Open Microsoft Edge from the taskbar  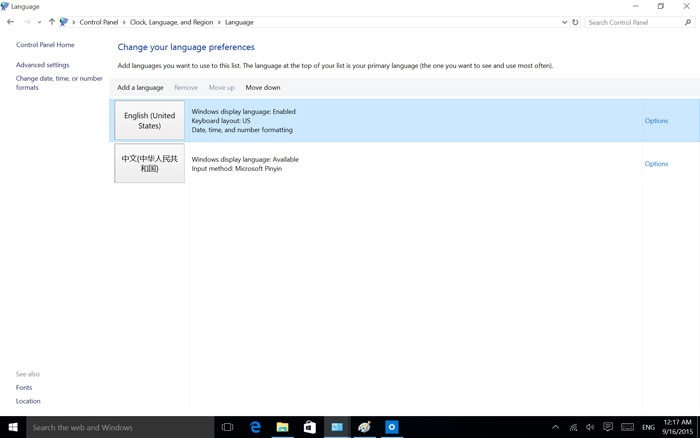point(255,427)
